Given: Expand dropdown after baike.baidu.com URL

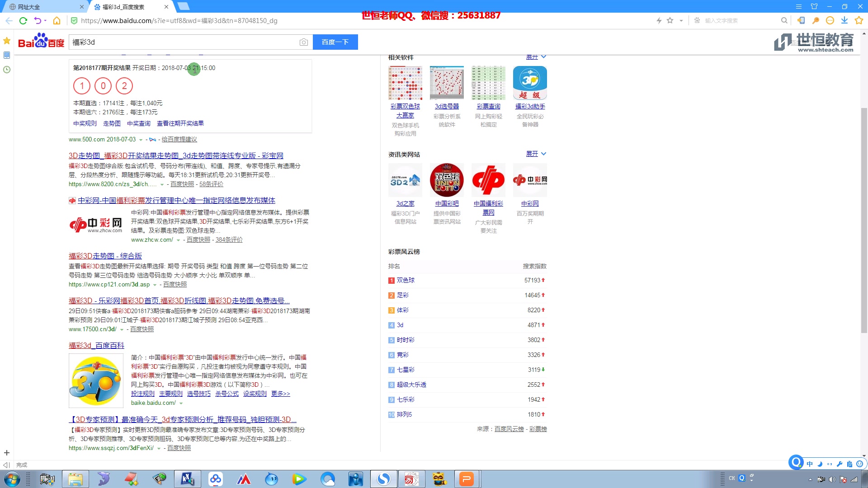Looking at the screenshot, I should [x=181, y=403].
